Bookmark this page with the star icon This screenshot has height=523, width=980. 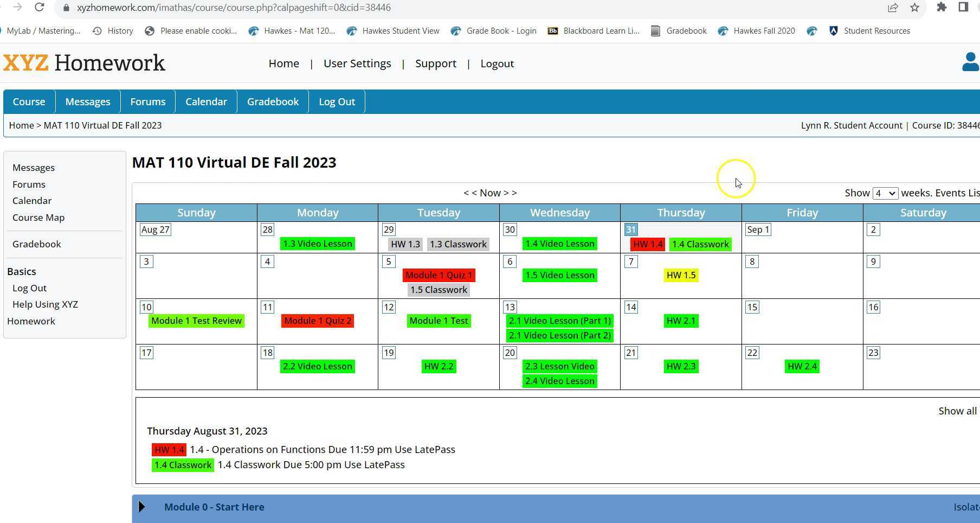[914, 8]
